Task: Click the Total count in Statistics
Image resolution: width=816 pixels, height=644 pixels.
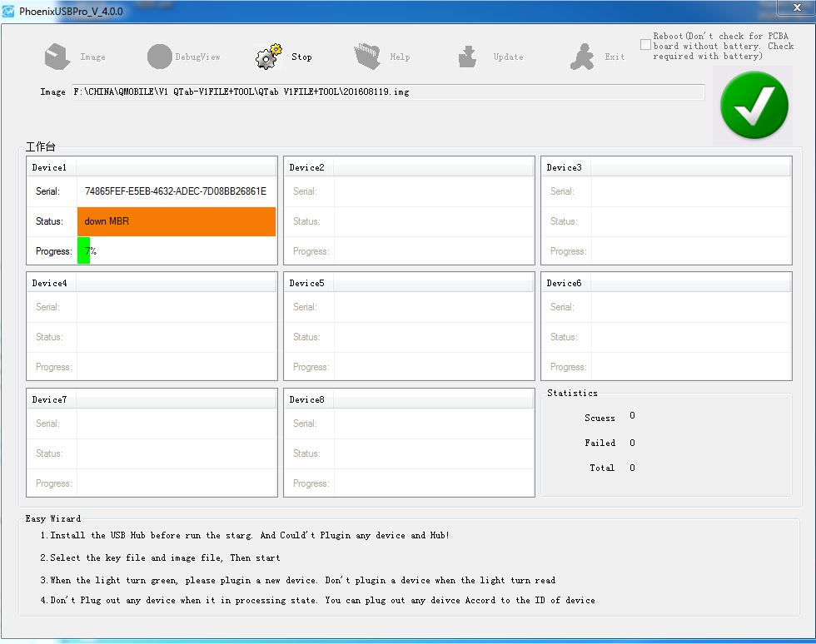Action: click(x=632, y=468)
